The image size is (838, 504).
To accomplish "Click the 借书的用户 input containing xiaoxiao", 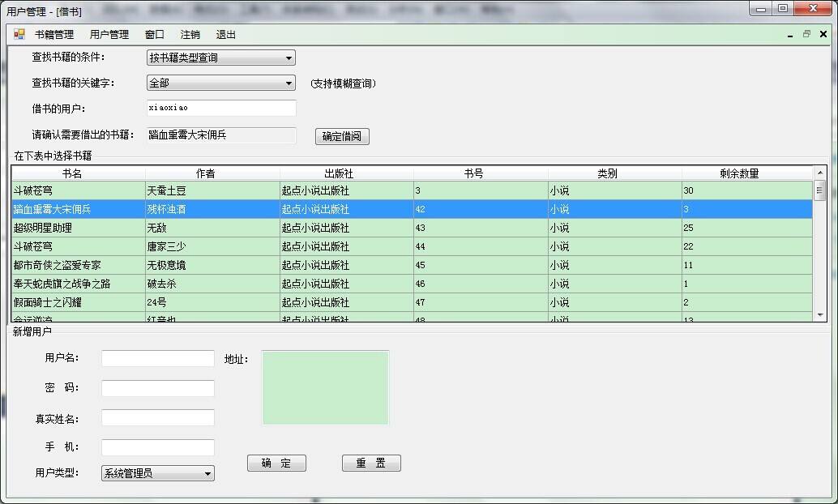I will 220,108.
